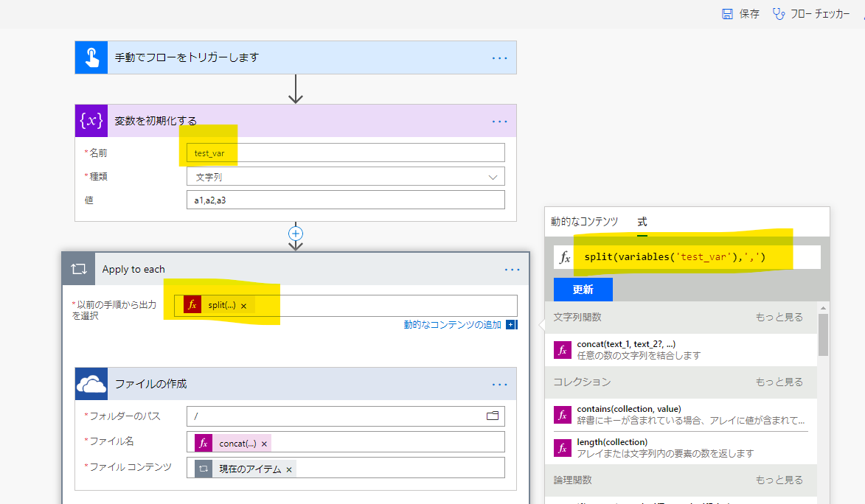Image resolution: width=865 pixels, height=504 pixels.
Task: Click the blue update button
Action: 583,290
